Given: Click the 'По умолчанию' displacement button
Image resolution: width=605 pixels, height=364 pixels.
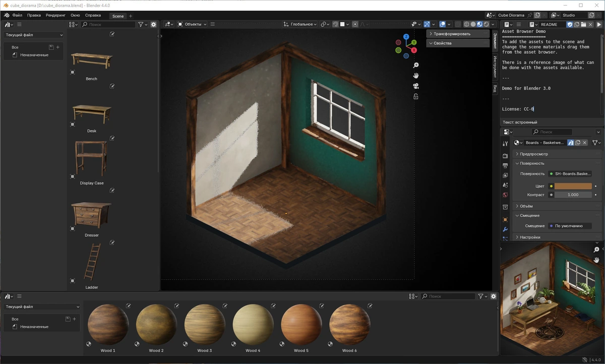Looking at the screenshot, I should tap(570, 226).
